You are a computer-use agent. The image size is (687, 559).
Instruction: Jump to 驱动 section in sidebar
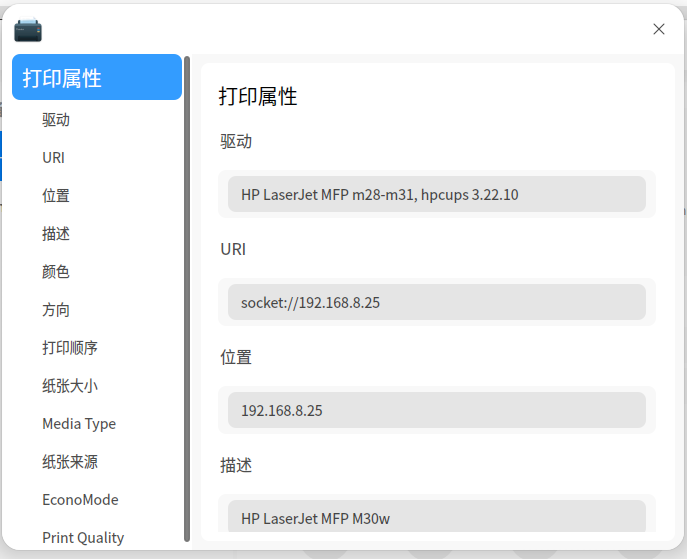click(56, 120)
